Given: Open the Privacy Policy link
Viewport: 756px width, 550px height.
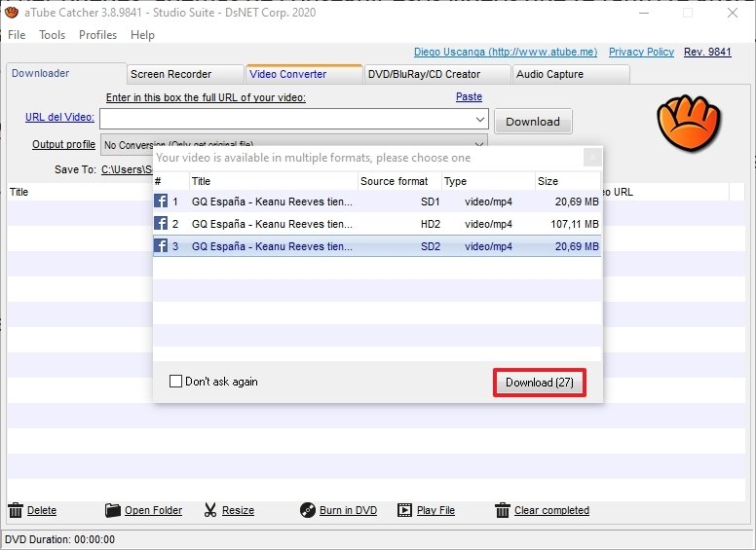Looking at the screenshot, I should [641, 52].
